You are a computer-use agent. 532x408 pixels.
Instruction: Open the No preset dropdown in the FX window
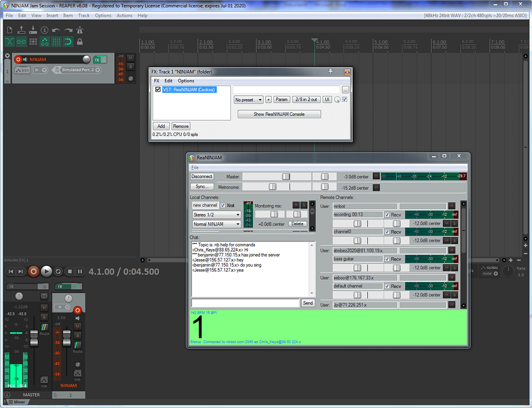tap(248, 99)
